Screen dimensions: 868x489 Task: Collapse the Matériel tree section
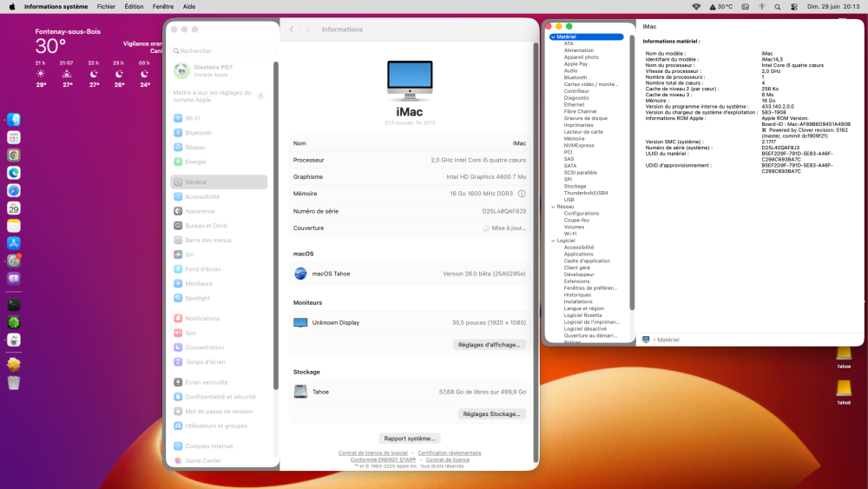(553, 37)
